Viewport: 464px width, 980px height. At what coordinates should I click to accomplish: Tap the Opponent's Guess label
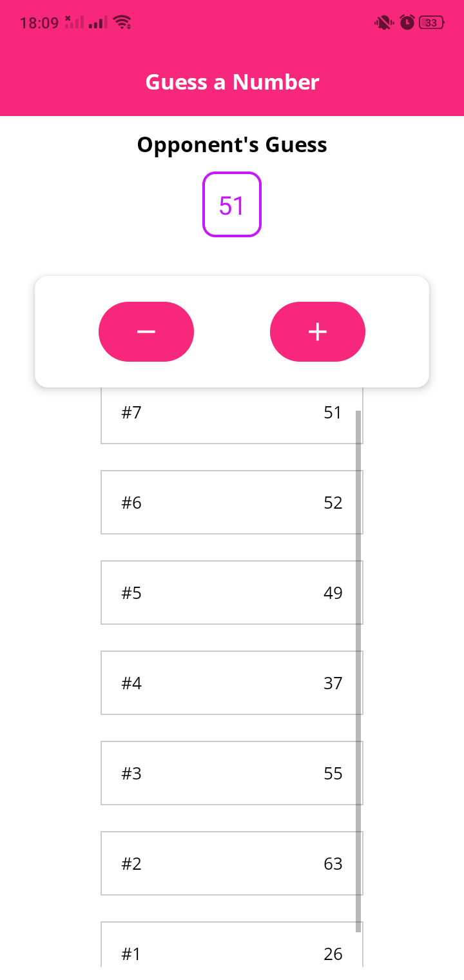click(x=232, y=144)
